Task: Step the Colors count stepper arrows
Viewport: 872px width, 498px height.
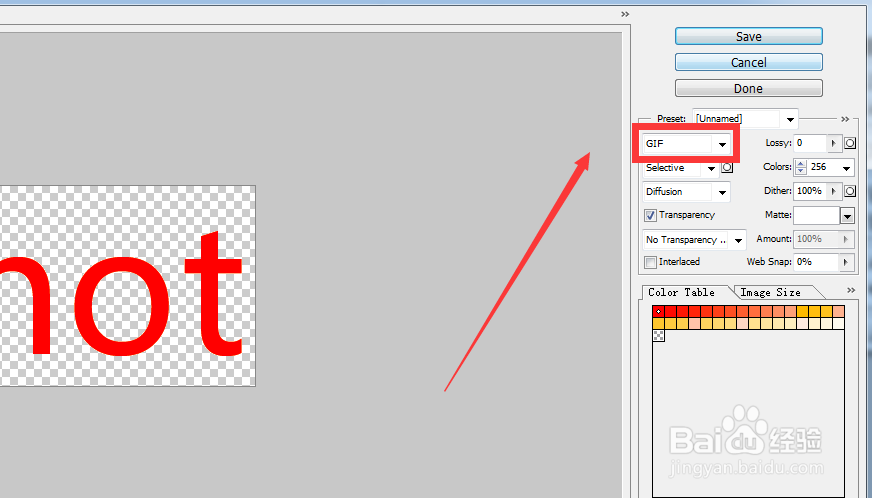Action: pos(800,167)
